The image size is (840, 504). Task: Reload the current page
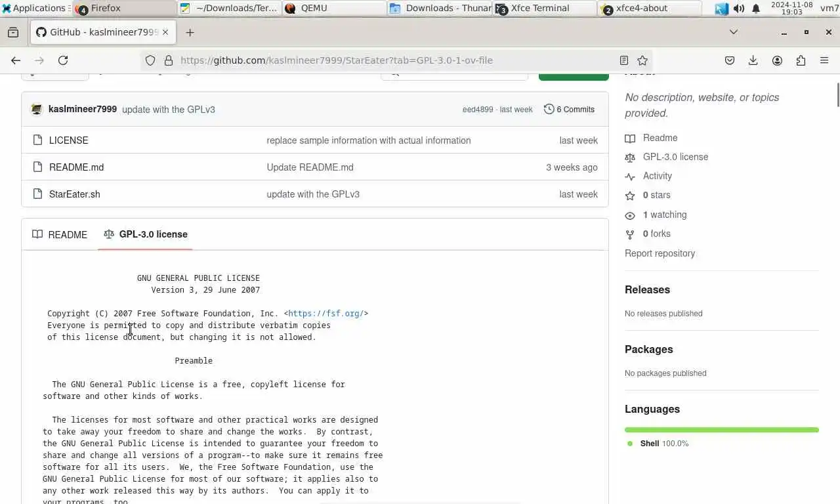click(x=63, y=60)
